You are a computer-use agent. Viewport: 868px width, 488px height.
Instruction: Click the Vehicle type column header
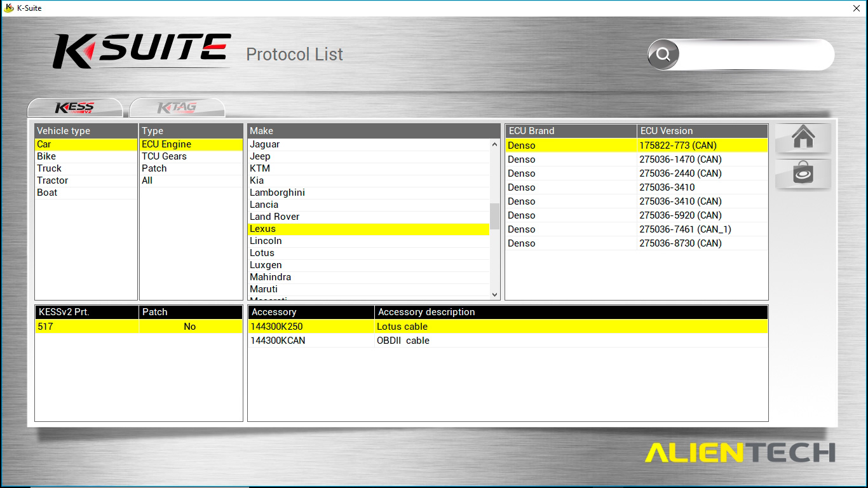click(86, 131)
